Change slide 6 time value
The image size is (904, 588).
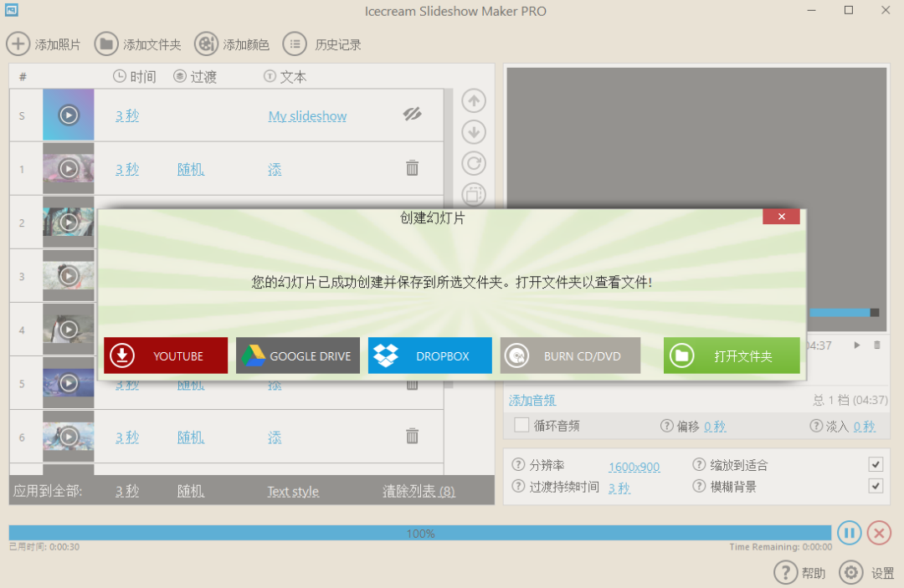(x=127, y=437)
